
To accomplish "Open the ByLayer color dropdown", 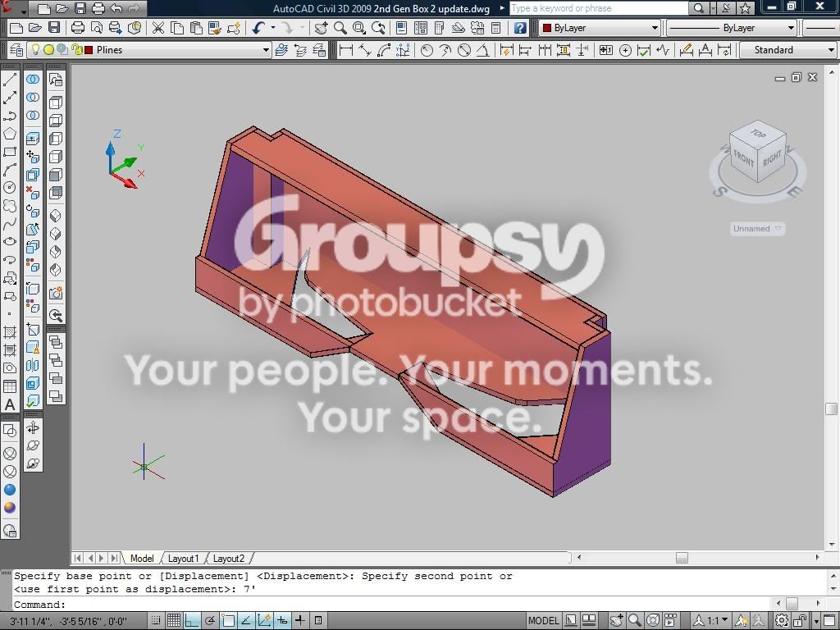I will 655,28.
